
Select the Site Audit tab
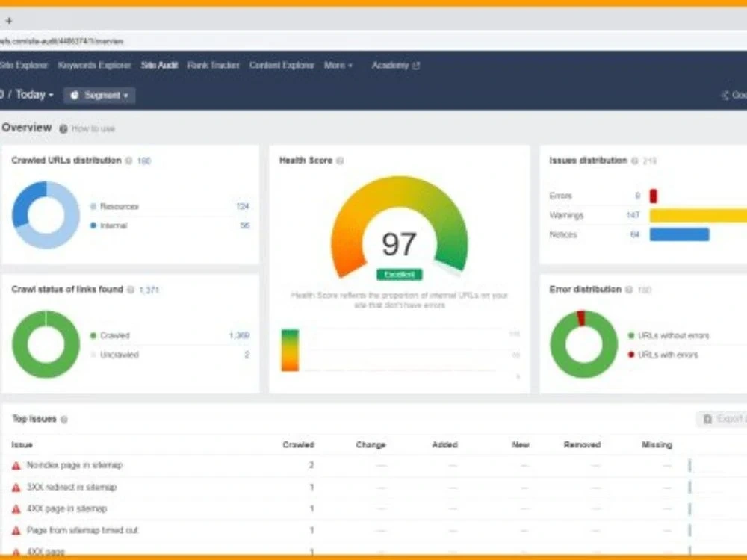click(x=159, y=65)
